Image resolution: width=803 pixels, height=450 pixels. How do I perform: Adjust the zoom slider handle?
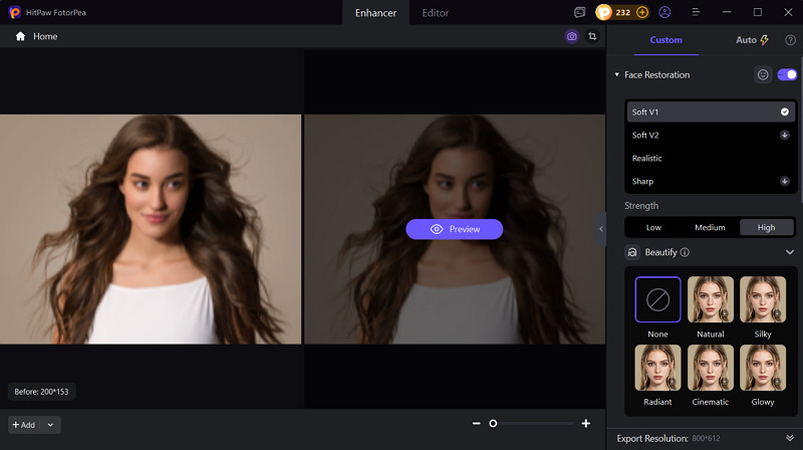493,423
